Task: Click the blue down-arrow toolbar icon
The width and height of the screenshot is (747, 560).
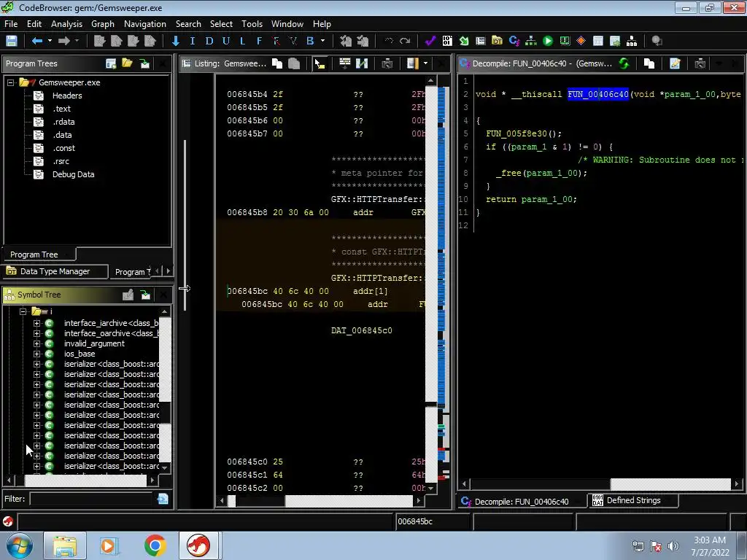Action: (x=176, y=41)
